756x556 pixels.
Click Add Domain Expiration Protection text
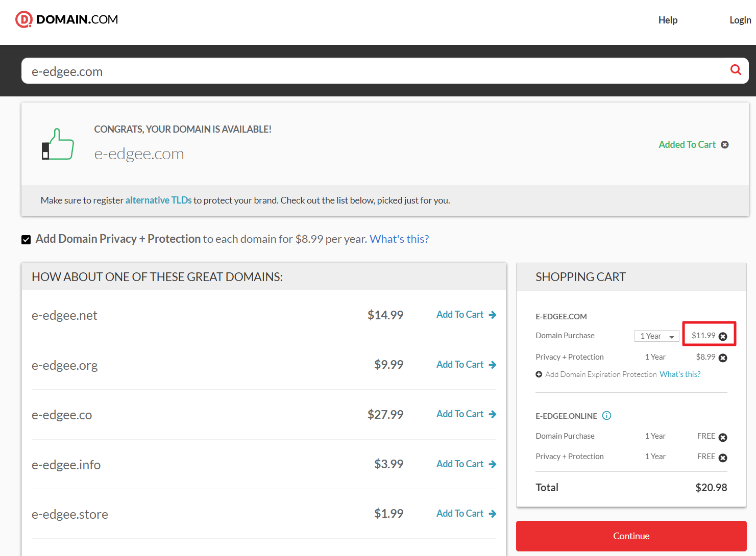[x=601, y=374]
